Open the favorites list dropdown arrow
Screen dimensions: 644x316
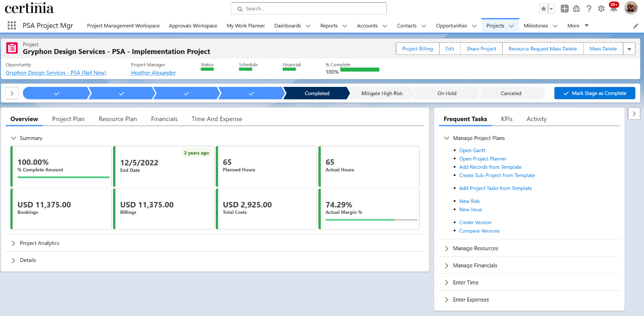(551, 9)
